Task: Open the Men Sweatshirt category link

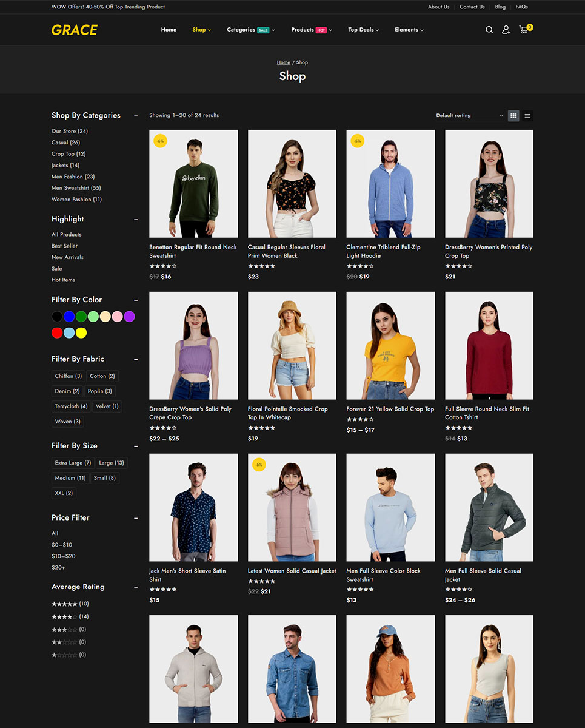Action: [76, 188]
